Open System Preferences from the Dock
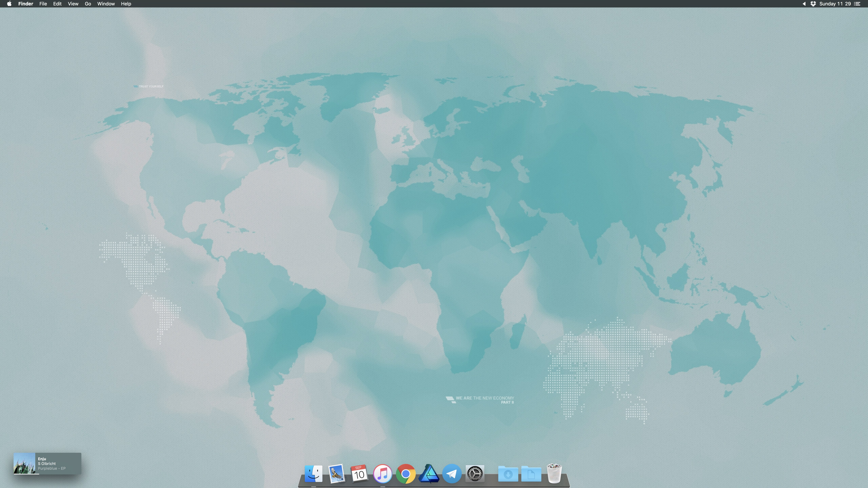This screenshot has height=488, width=868. pyautogui.click(x=475, y=474)
